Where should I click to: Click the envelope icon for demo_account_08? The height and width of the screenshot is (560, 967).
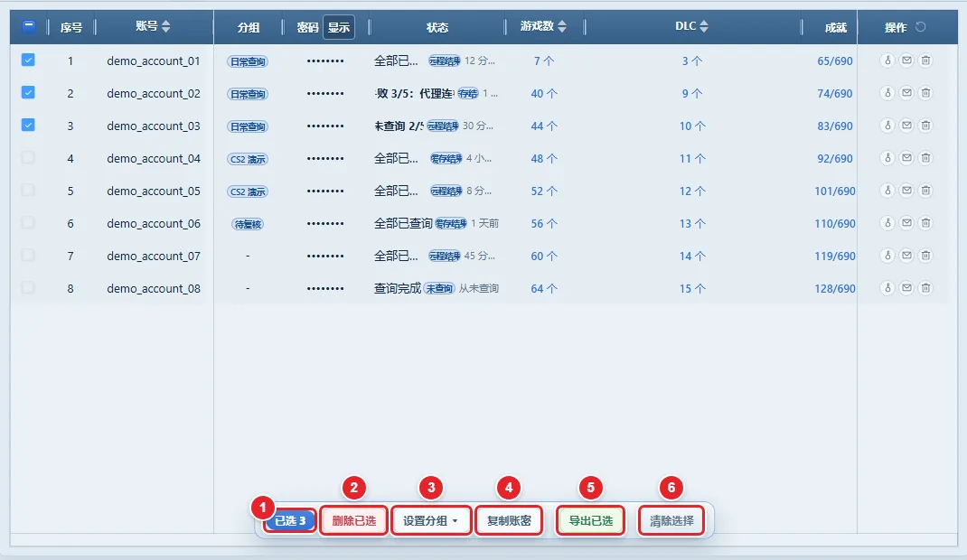[x=906, y=288]
